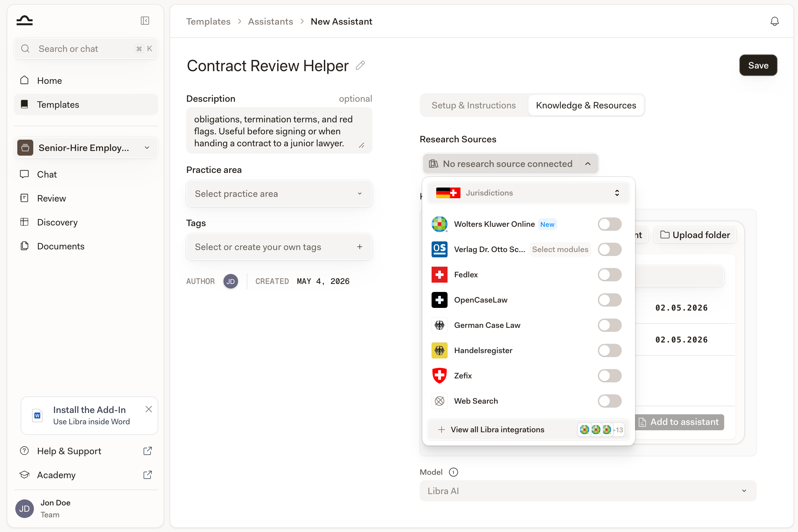Viewport: 798px width, 532px height.
Task: Enable Wolters Kluwer Online source
Action: 609,224
